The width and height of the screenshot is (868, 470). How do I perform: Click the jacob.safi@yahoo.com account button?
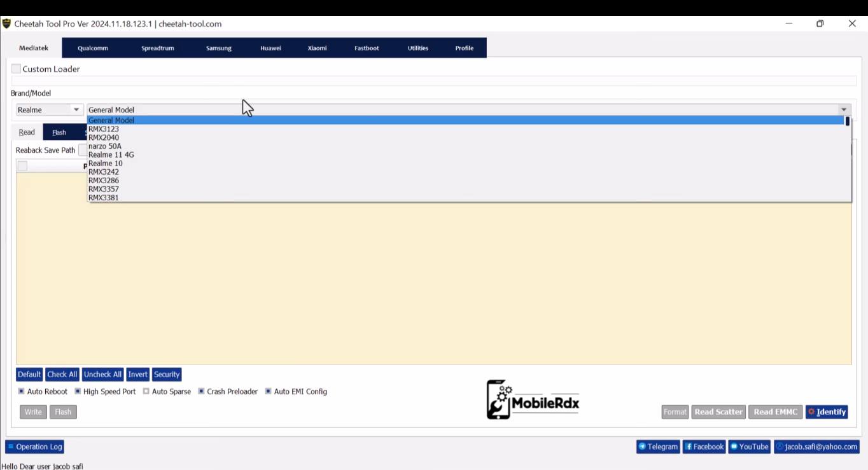point(816,446)
